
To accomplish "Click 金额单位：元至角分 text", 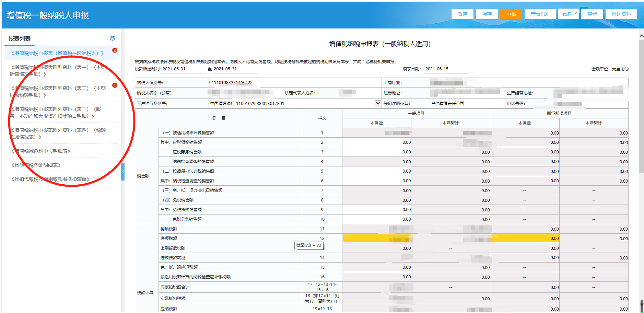I will [610, 69].
